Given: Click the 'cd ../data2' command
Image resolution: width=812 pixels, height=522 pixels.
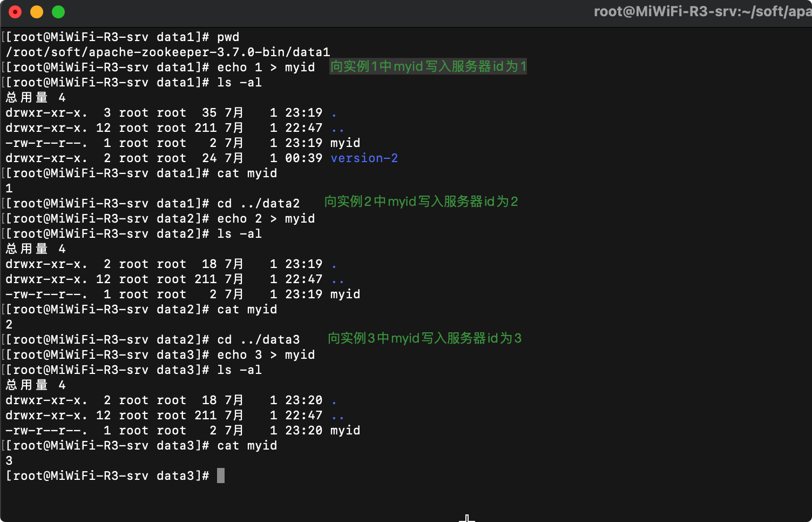Looking at the screenshot, I should point(258,204).
